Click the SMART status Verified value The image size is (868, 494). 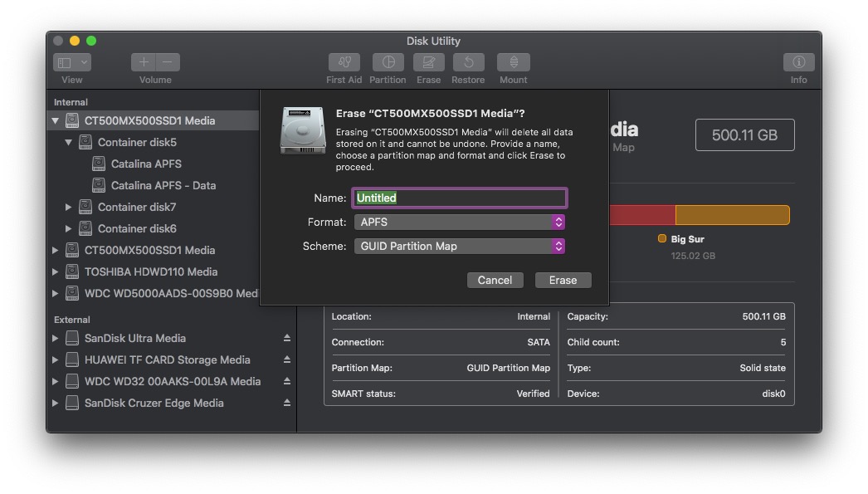(533, 394)
